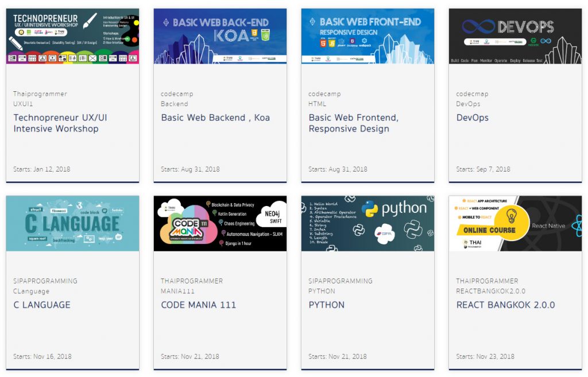This screenshot has width=588, height=377.
Task: Click the HTML course code text
Action: pos(317,104)
